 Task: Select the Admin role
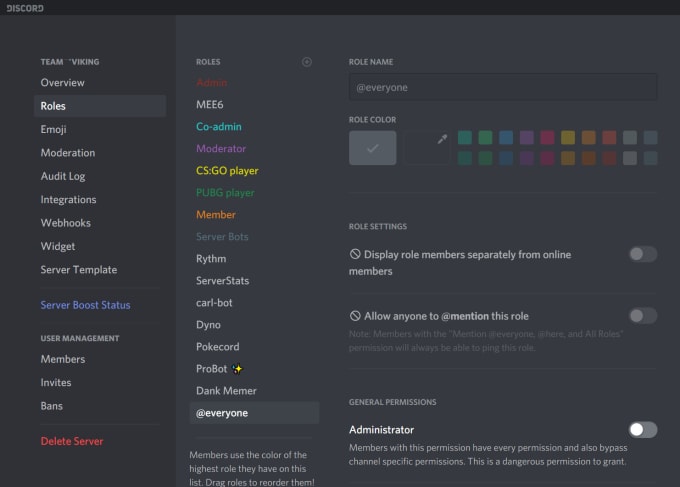(212, 82)
